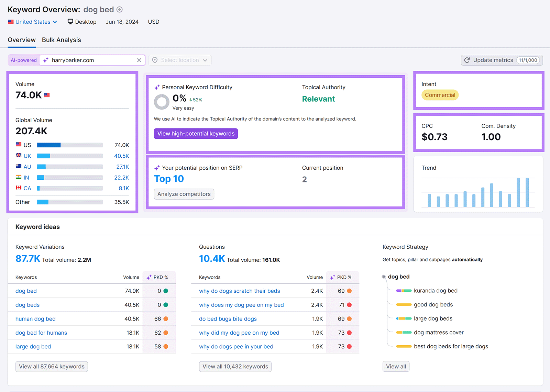Click the IN country link in Global Volume
The width and height of the screenshot is (550, 392).
26,178
